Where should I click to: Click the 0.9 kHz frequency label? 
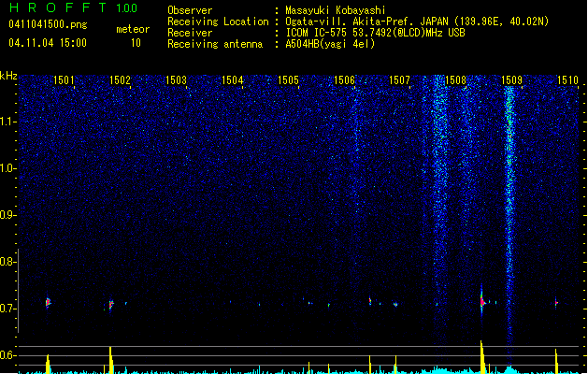click(x=7, y=214)
